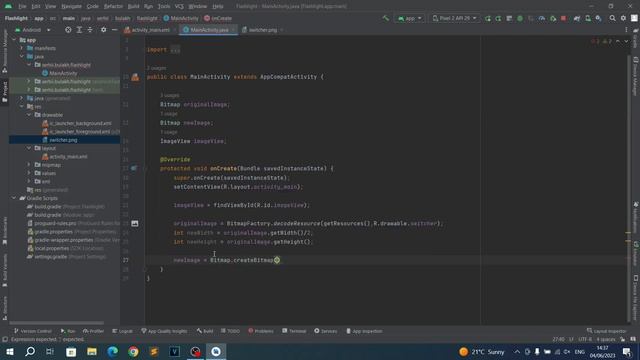
Task: Collapse the layout folder
Action: [29, 148]
